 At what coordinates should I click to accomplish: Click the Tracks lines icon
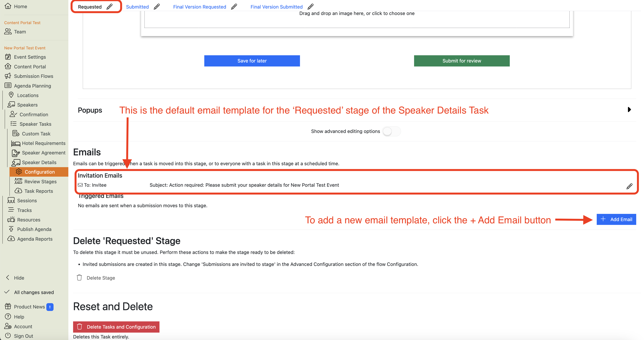coord(11,210)
